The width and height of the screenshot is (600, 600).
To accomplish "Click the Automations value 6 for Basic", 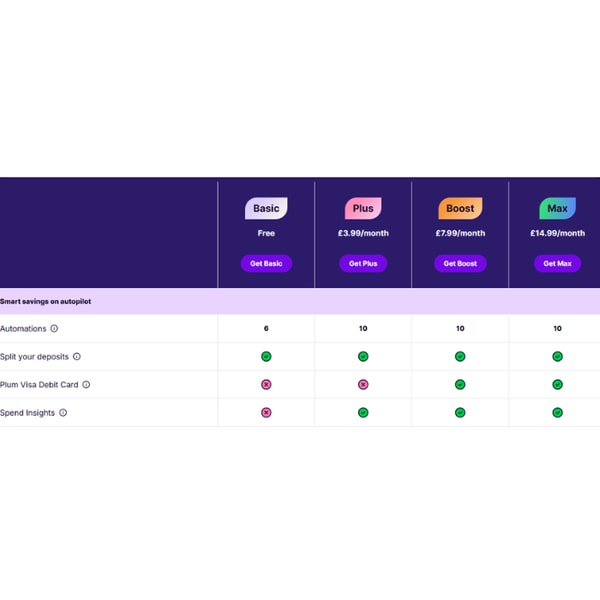I will pyautogui.click(x=266, y=328).
